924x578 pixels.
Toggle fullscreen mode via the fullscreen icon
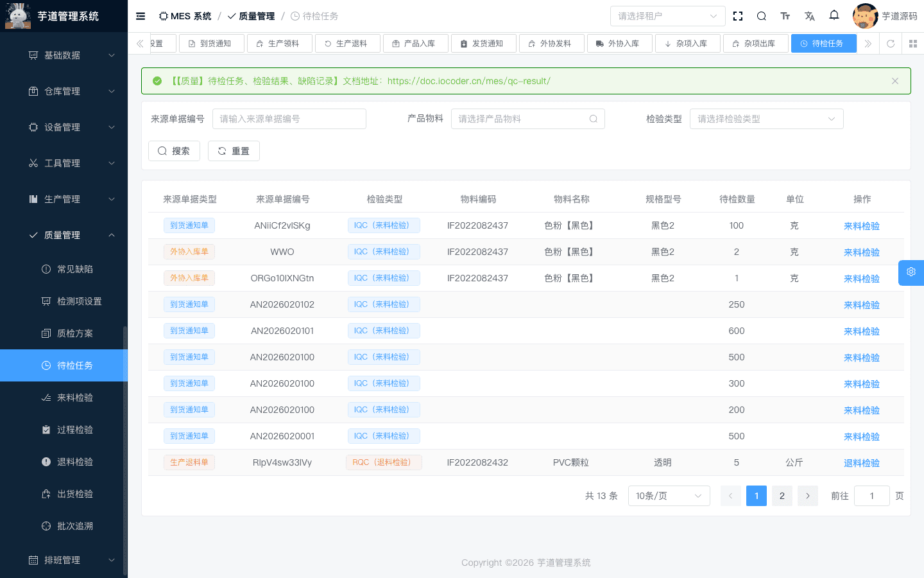(737, 16)
